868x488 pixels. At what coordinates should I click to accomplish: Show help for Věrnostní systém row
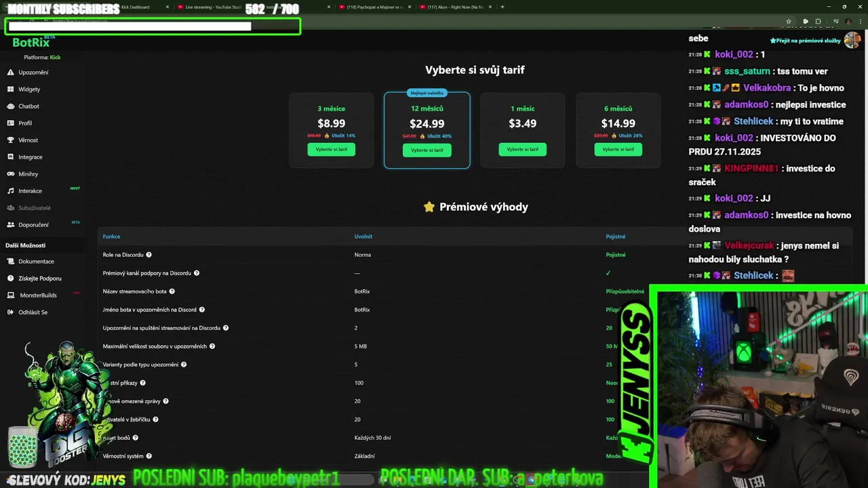point(149,456)
